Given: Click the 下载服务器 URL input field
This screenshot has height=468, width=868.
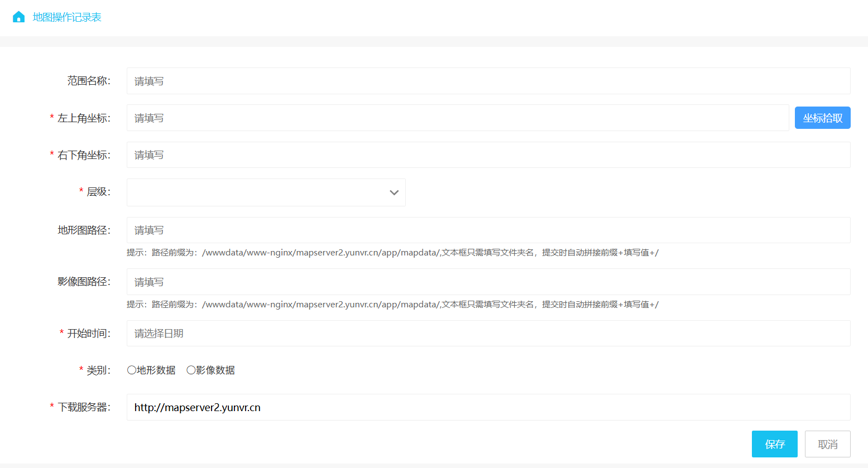Looking at the screenshot, I should 488,407.
